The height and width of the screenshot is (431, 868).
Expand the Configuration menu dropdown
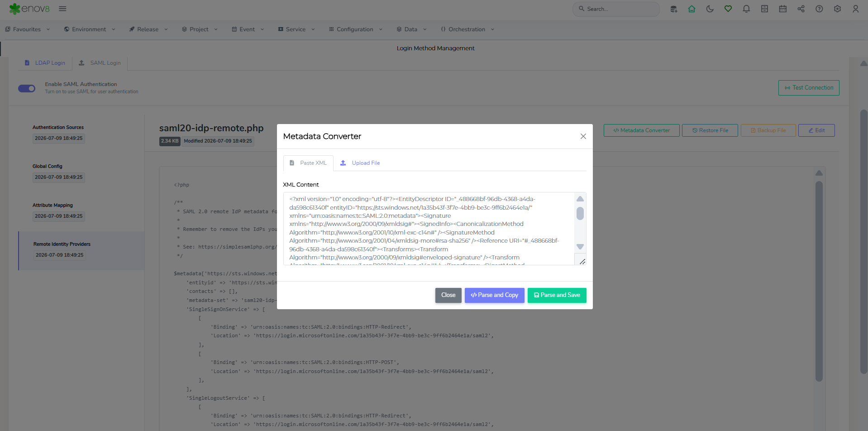click(x=356, y=29)
